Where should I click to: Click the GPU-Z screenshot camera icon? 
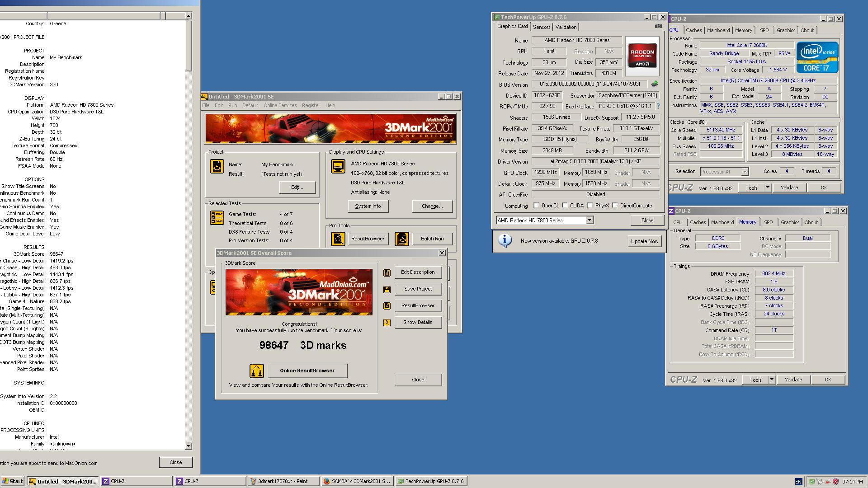[x=658, y=26]
